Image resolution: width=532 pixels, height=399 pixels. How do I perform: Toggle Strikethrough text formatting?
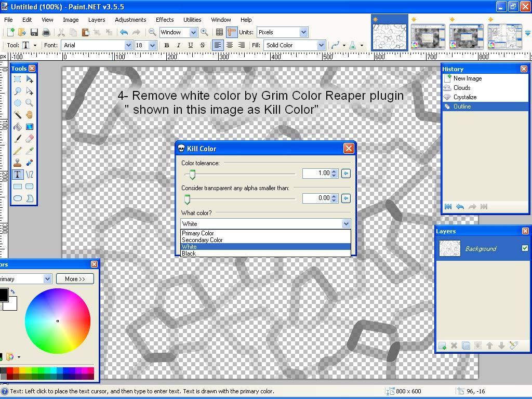pyautogui.click(x=203, y=45)
